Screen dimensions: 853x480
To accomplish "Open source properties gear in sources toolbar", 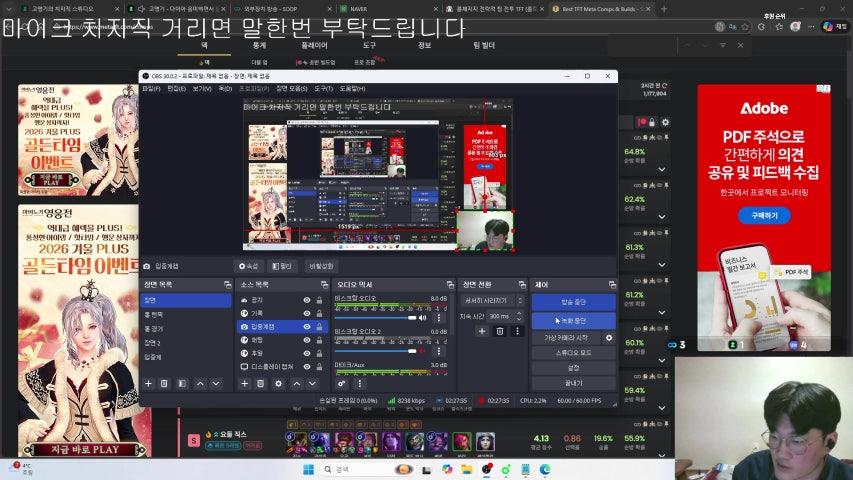I will tap(278, 383).
